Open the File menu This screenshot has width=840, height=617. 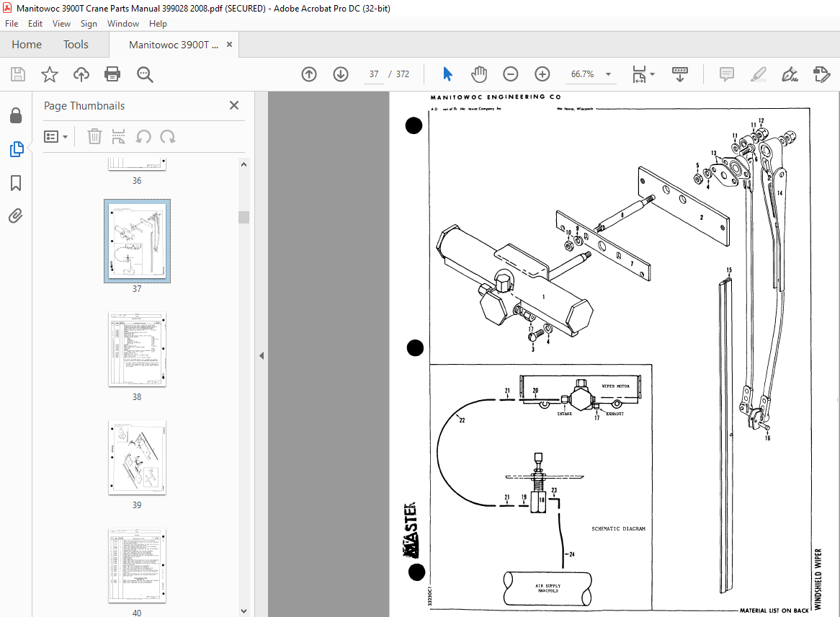12,24
